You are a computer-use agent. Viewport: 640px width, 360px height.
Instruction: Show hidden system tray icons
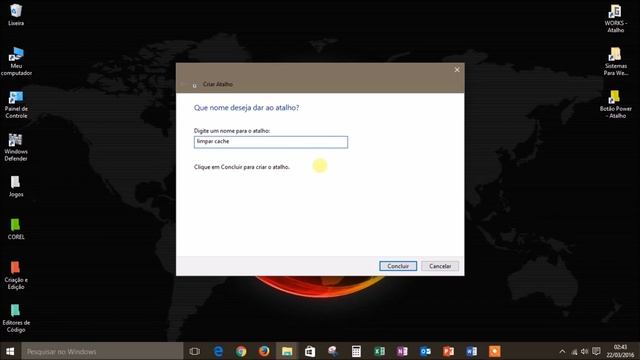[x=562, y=351]
